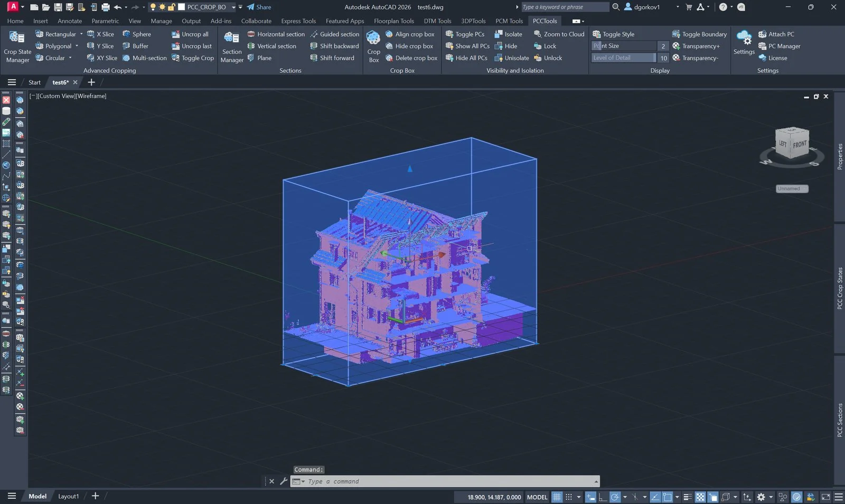Delete the crop box
This screenshot has width=845, height=504.
[x=411, y=58]
